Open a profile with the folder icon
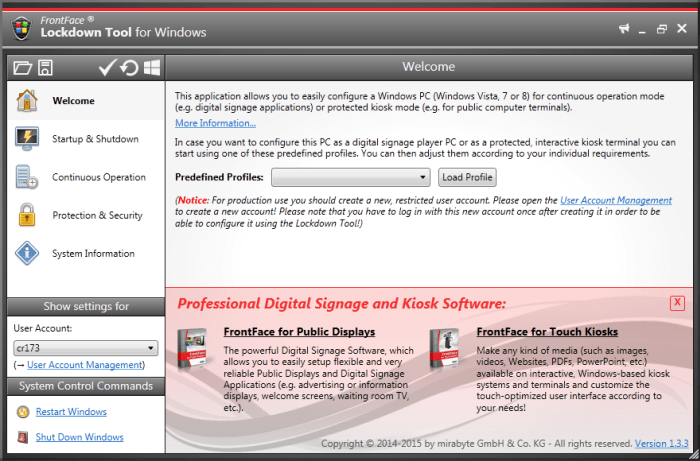This screenshot has height=461, width=700. [22, 68]
